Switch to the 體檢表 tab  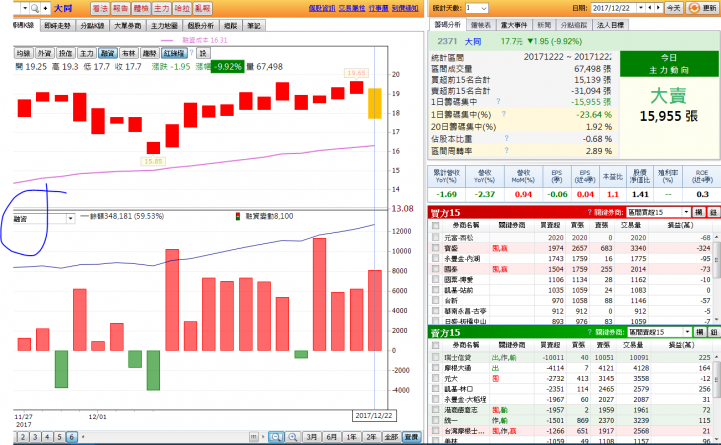[x=481, y=25]
